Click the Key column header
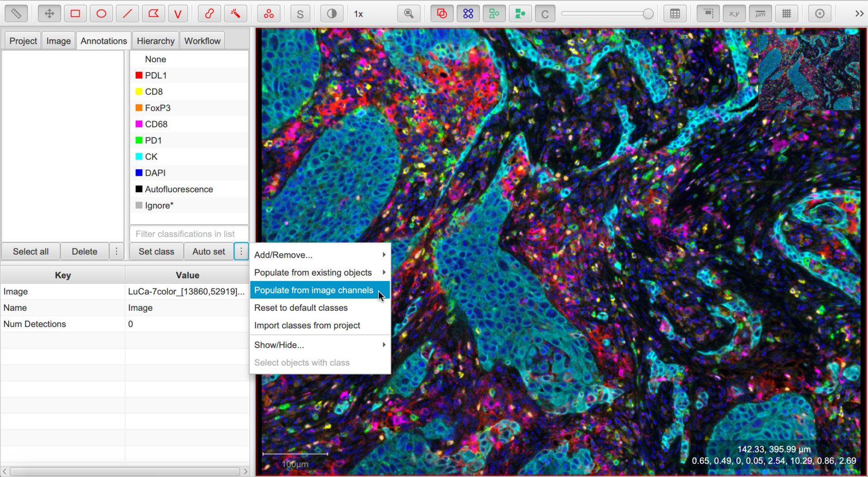Screen dimensions: 868x477 pos(63,275)
